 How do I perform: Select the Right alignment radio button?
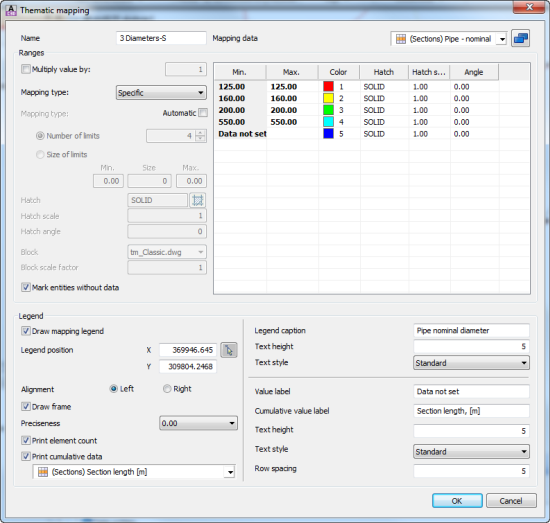click(x=167, y=389)
